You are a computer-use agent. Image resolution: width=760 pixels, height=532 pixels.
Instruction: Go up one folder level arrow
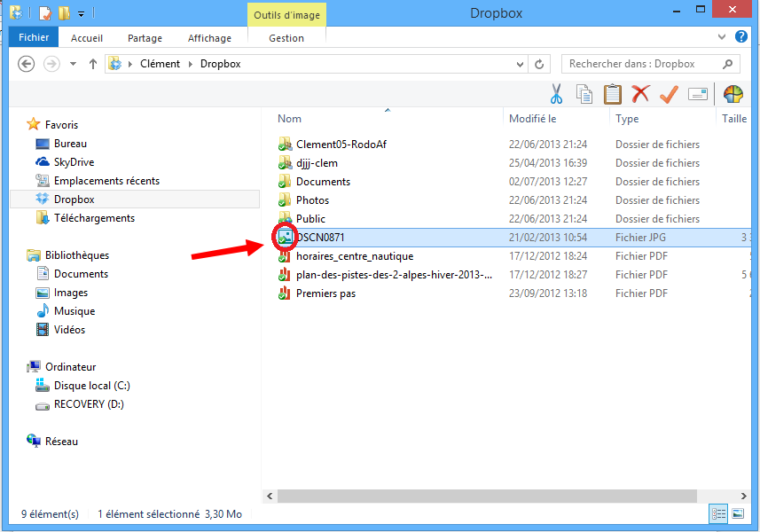[93, 64]
